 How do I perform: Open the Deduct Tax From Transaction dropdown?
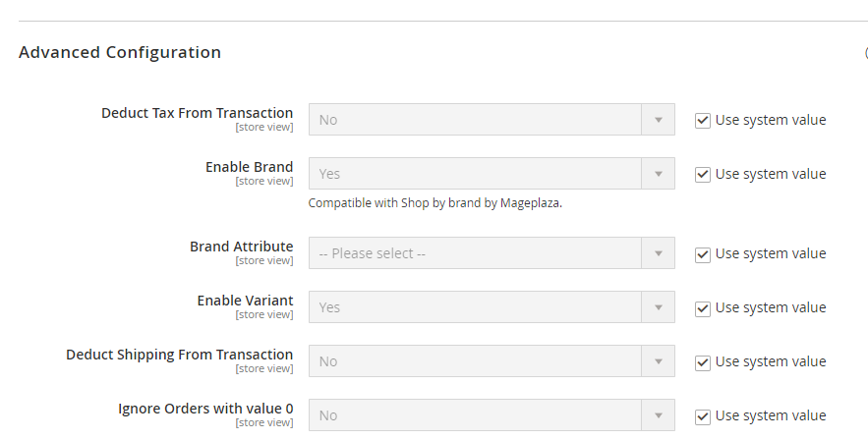(x=492, y=120)
